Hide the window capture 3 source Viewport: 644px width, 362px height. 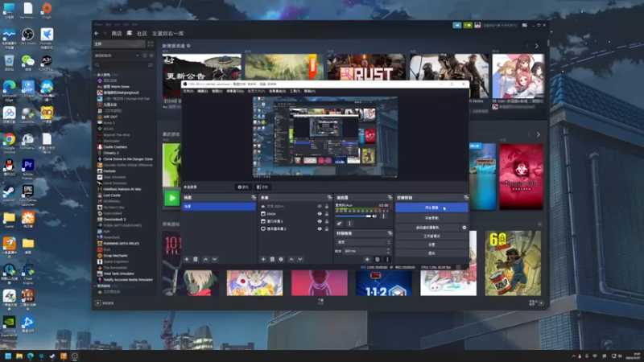tap(320, 221)
